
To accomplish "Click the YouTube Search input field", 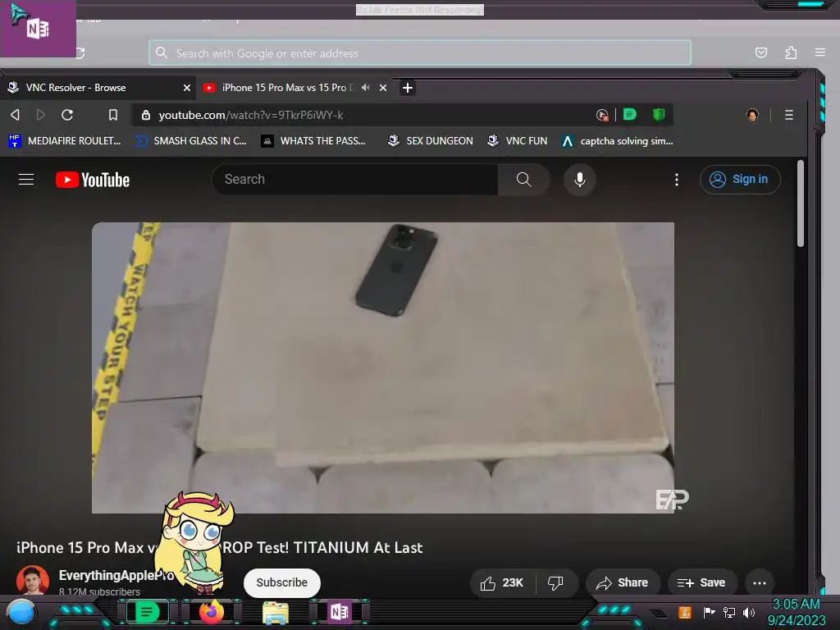I will pyautogui.click(x=354, y=179).
